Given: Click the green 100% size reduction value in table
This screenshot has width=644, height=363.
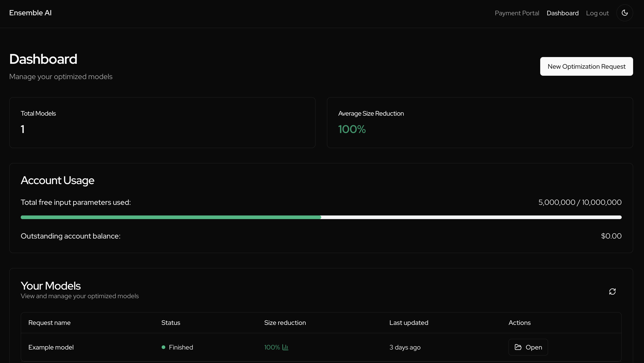Looking at the screenshot, I should tap(272, 347).
